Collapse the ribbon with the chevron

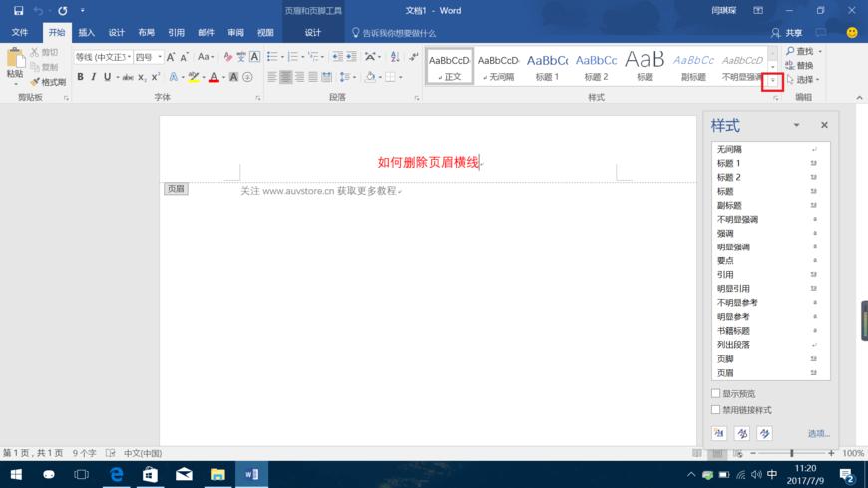[859, 98]
